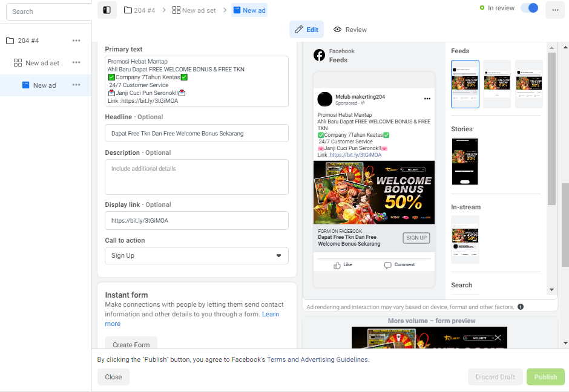Open options for New ad

(x=76, y=85)
